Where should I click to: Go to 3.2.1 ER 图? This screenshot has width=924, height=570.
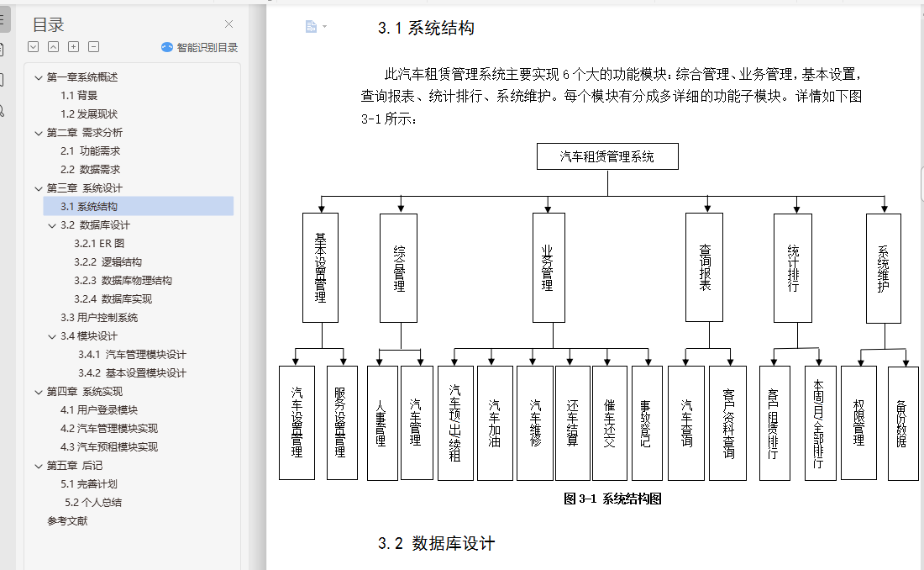click(99, 243)
